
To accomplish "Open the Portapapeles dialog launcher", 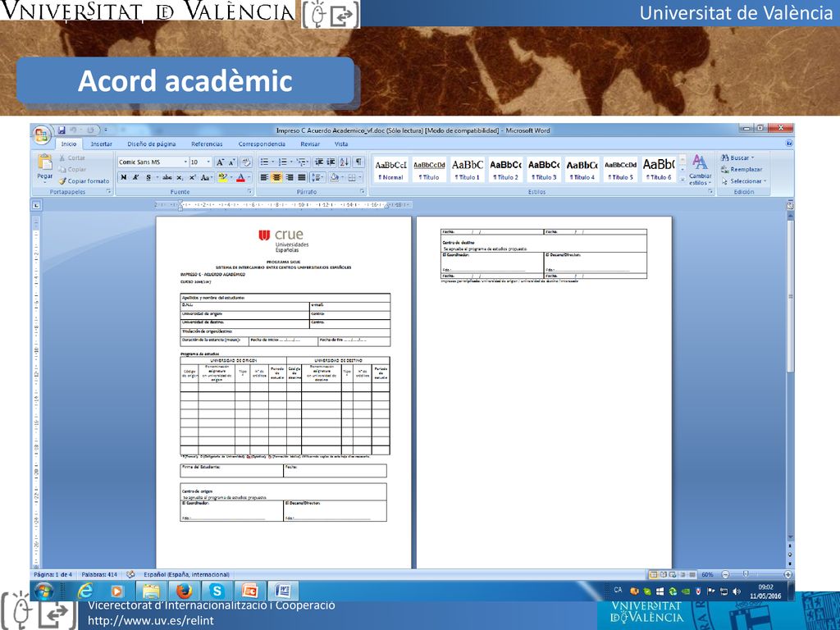I will click(108, 191).
